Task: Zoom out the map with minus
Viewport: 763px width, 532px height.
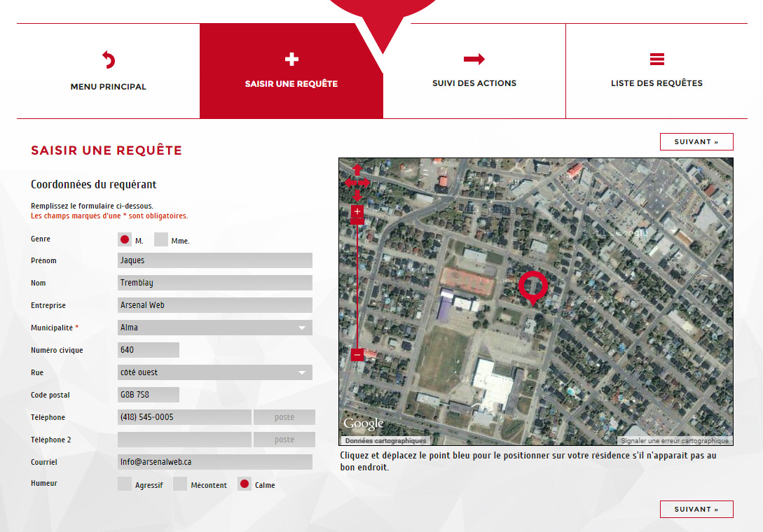Action: pyautogui.click(x=357, y=355)
